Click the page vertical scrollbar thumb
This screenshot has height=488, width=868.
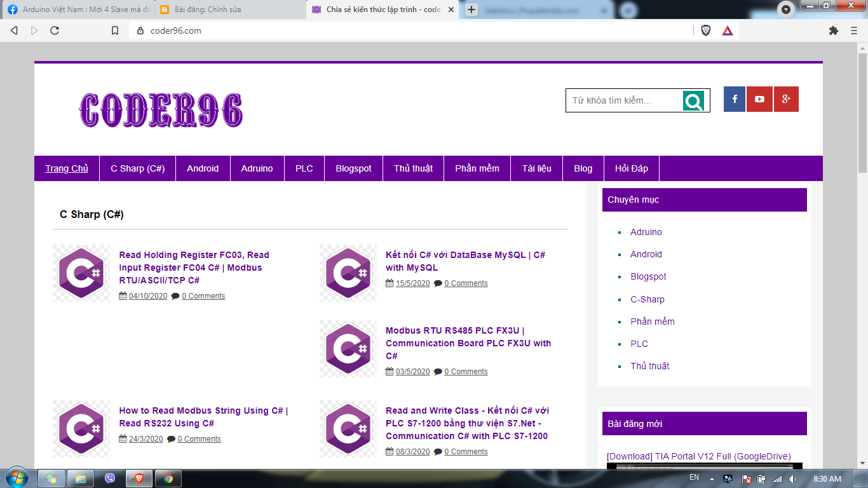click(x=862, y=112)
